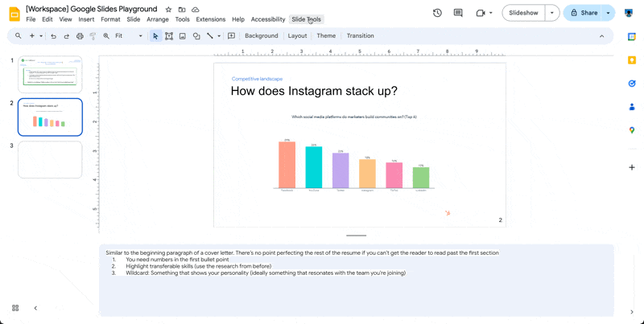Open Google Maps side panel
Viewport: 644px width, 324px height.
[632, 130]
